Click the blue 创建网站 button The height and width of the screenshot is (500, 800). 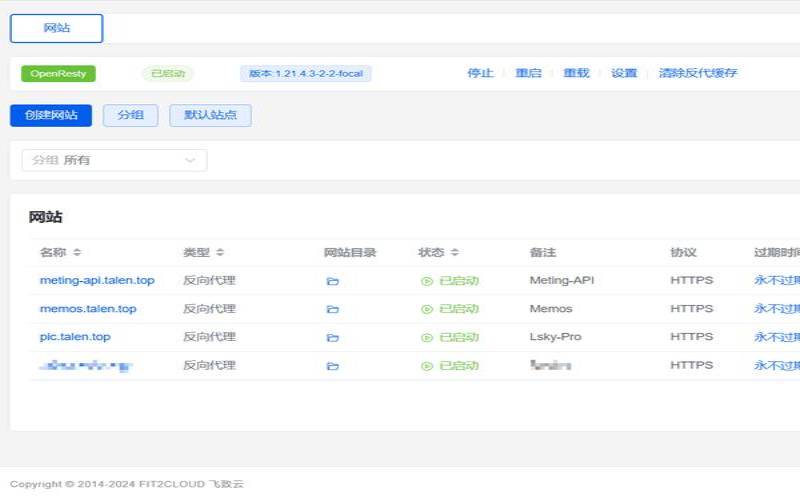[x=51, y=115]
